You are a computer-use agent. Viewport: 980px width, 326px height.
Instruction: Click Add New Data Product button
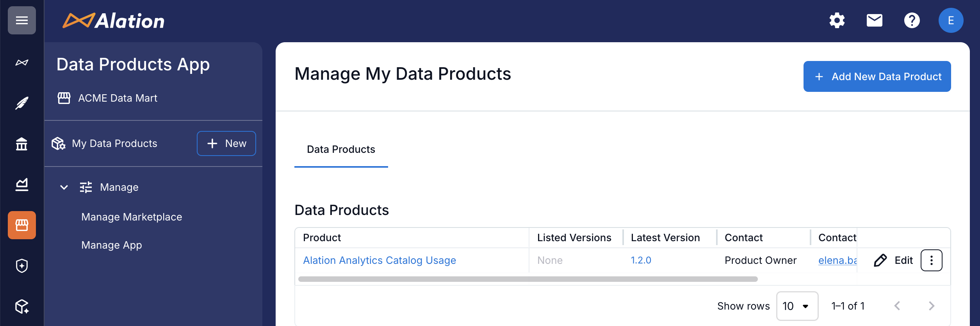877,77
